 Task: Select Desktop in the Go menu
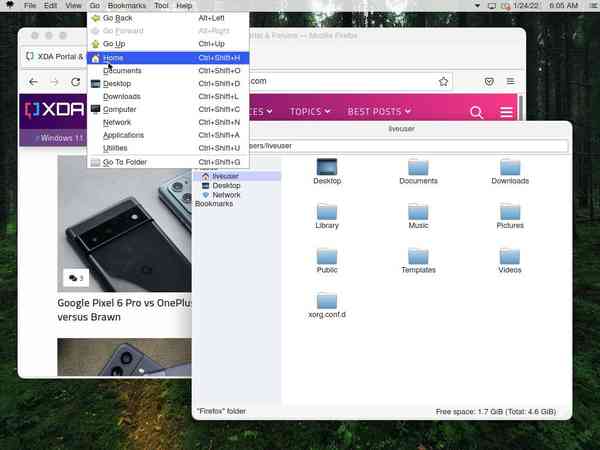[x=168, y=84]
